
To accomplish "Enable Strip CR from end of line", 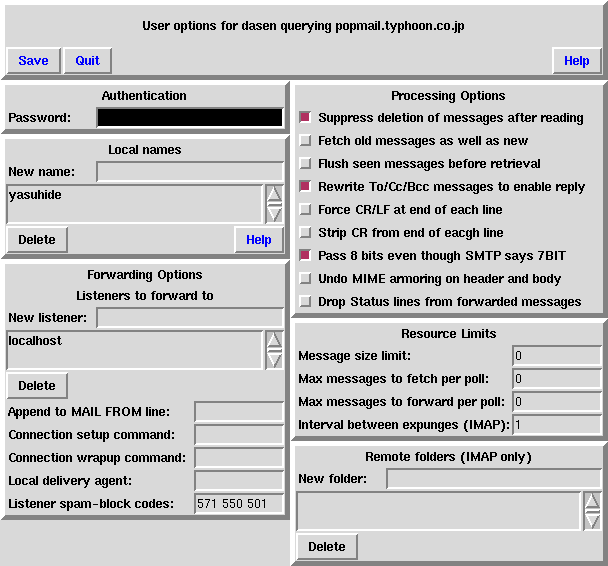I will [305, 232].
